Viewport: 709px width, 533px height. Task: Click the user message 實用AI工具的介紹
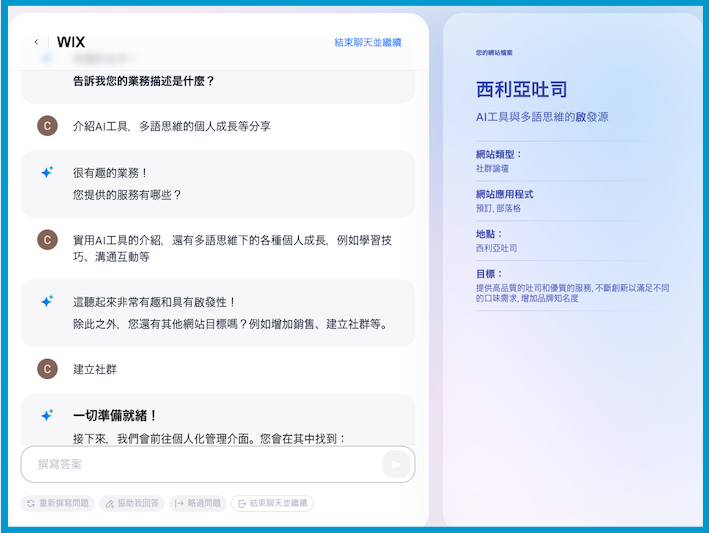pyautogui.click(x=232, y=248)
